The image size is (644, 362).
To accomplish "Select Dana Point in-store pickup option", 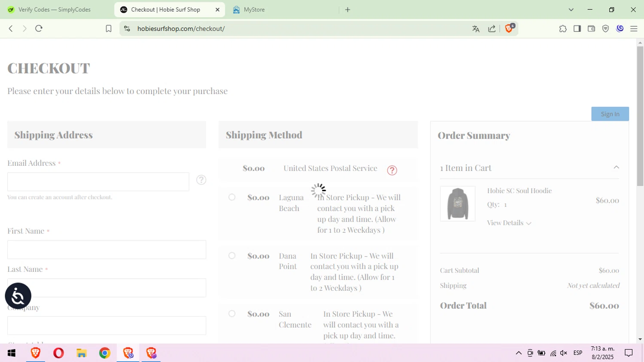I will 232,256.
